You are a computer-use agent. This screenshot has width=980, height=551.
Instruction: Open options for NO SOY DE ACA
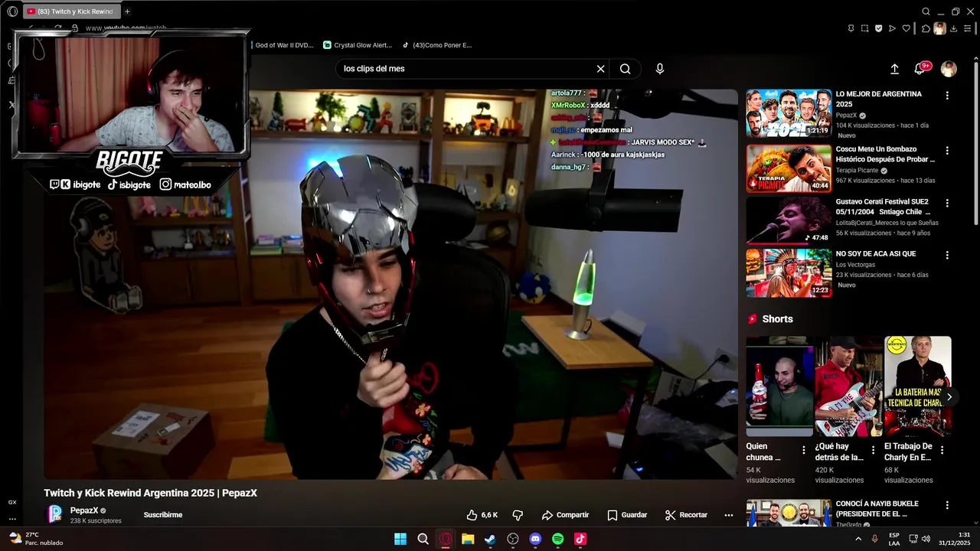(x=947, y=256)
